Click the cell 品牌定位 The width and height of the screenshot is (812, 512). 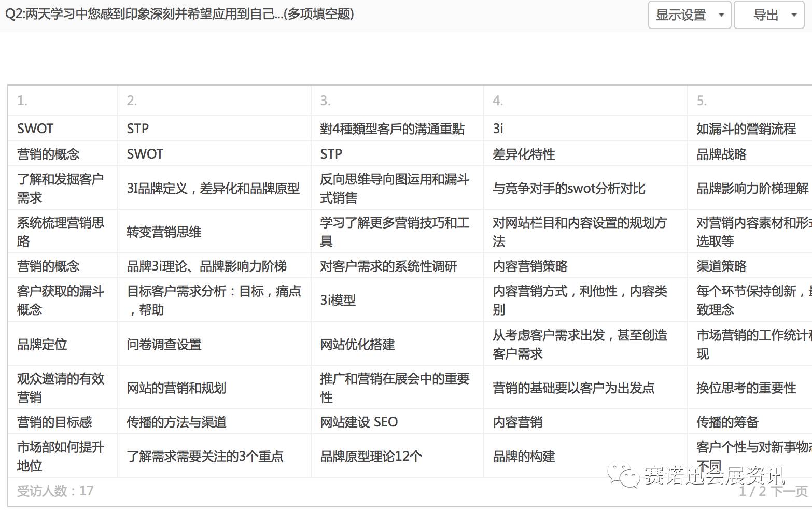(63, 344)
